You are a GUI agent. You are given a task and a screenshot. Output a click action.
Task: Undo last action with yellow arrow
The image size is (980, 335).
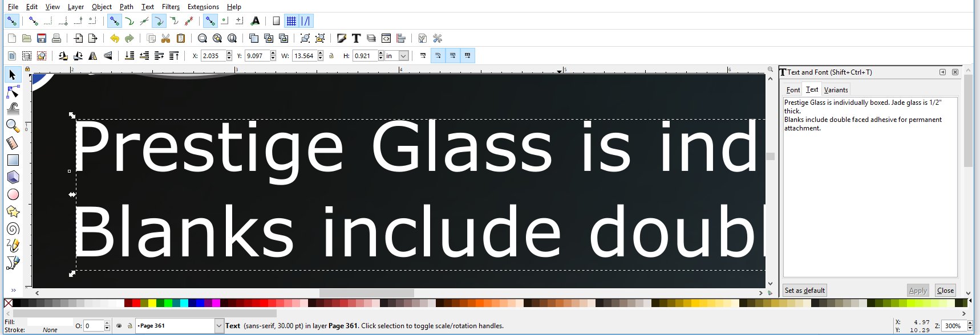(114, 38)
